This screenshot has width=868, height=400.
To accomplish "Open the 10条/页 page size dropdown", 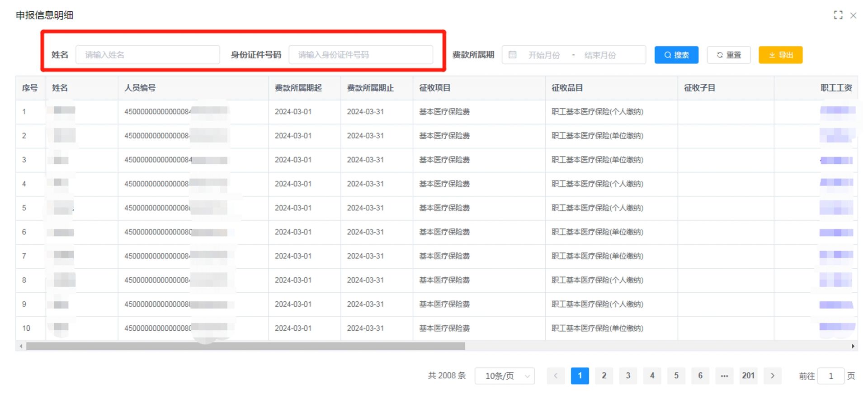I will 505,376.
